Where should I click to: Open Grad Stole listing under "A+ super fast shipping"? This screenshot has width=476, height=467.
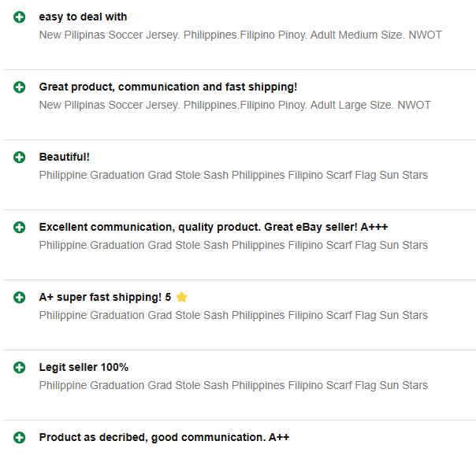[x=233, y=316]
